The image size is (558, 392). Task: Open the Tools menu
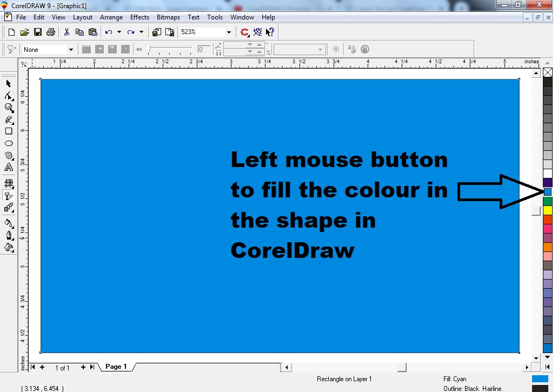[x=215, y=17]
